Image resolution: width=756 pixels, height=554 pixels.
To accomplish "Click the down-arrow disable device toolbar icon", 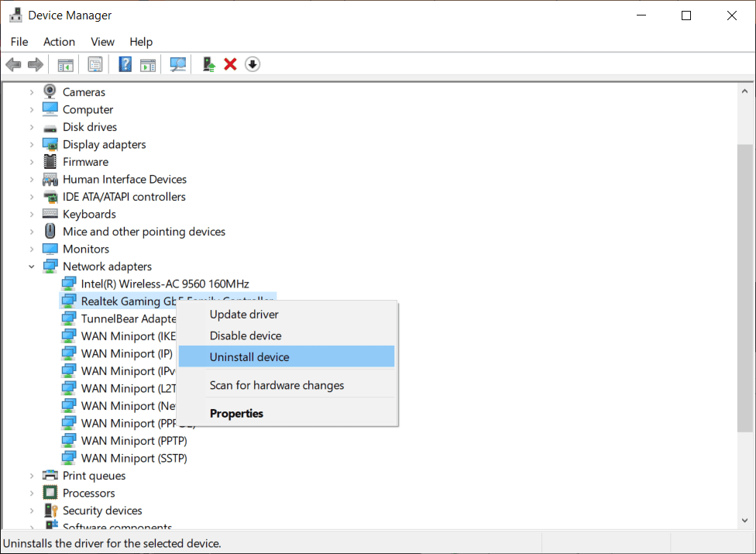I will pos(253,64).
